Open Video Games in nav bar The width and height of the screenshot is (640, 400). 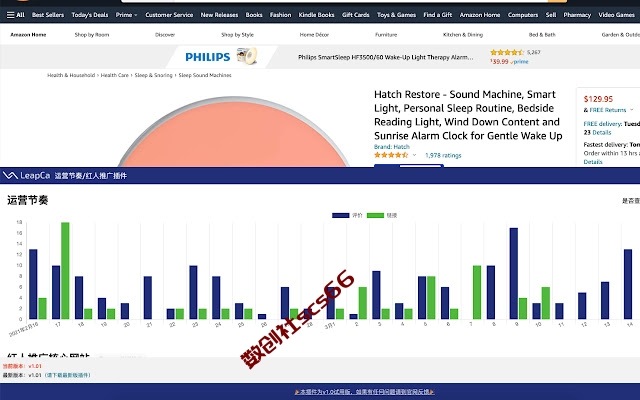[616, 15]
